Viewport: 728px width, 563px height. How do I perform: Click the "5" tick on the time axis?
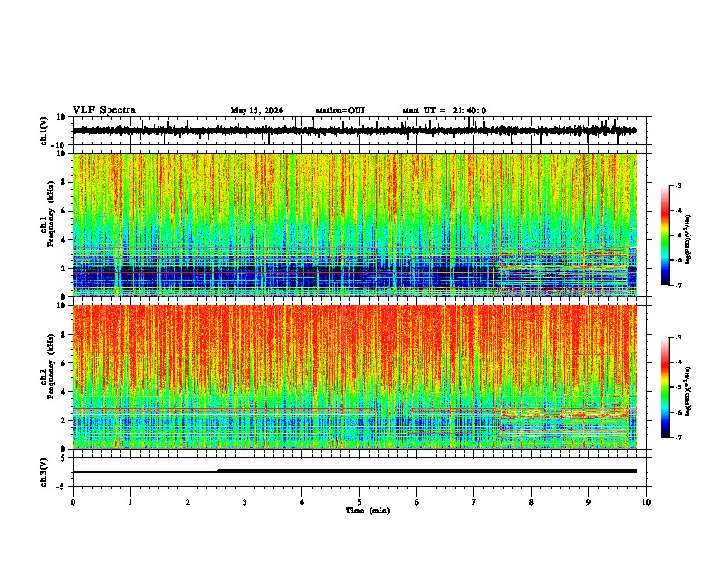(x=359, y=502)
